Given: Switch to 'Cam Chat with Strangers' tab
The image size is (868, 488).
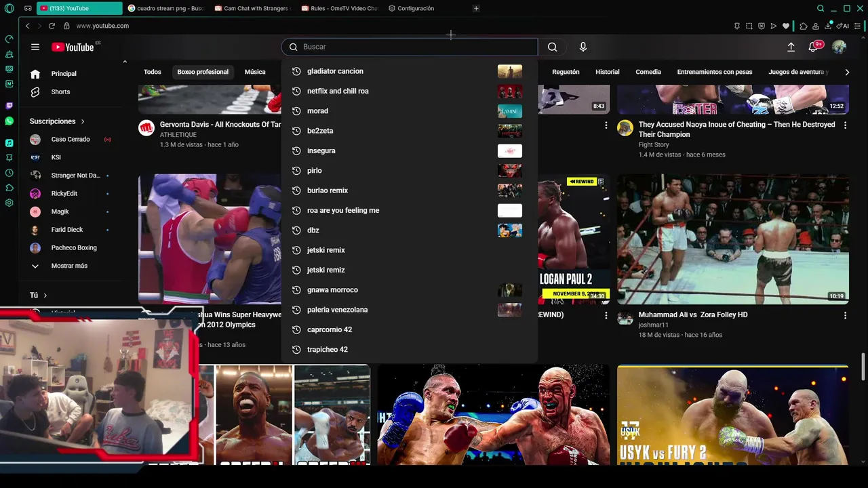Looking at the screenshot, I should tap(253, 8).
